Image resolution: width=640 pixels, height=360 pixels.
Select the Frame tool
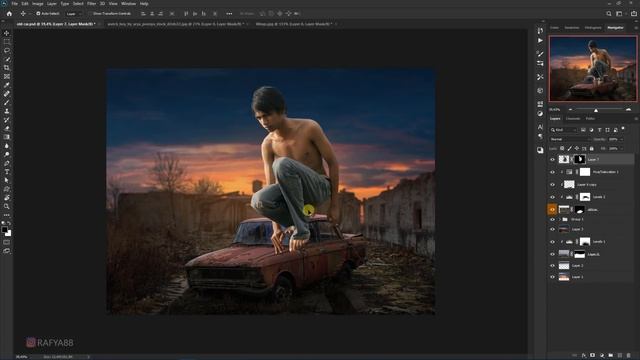pos(7,76)
